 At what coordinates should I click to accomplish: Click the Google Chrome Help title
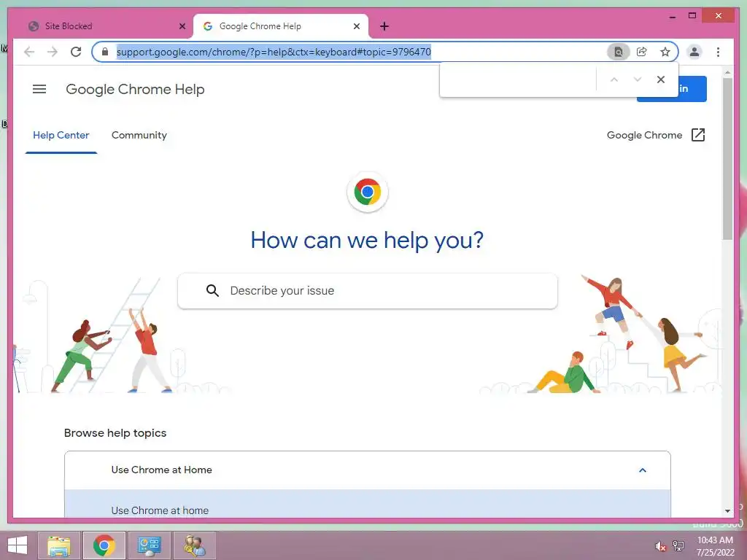click(x=135, y=90)
